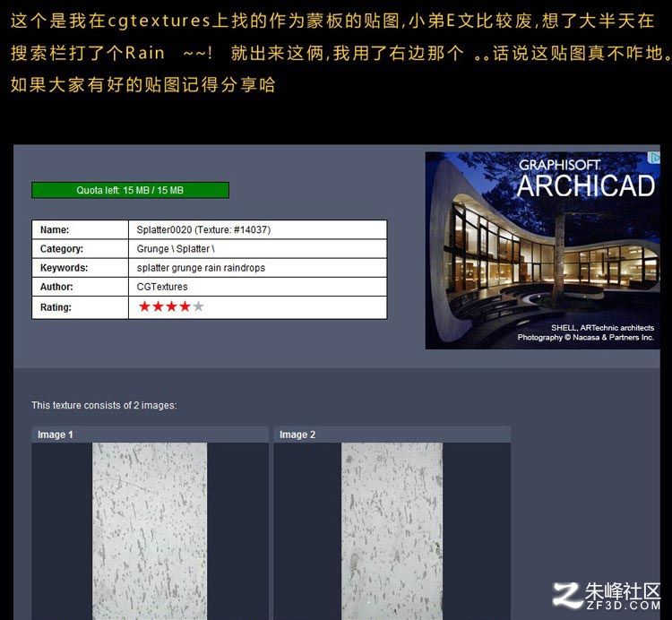Click the green Quota left progress bar
The image size is (672, 620).
[130, 190]
